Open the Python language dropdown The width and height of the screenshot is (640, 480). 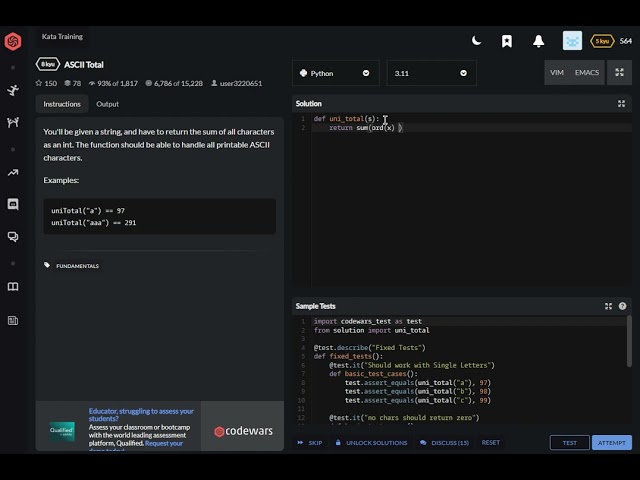pos(336,73)
